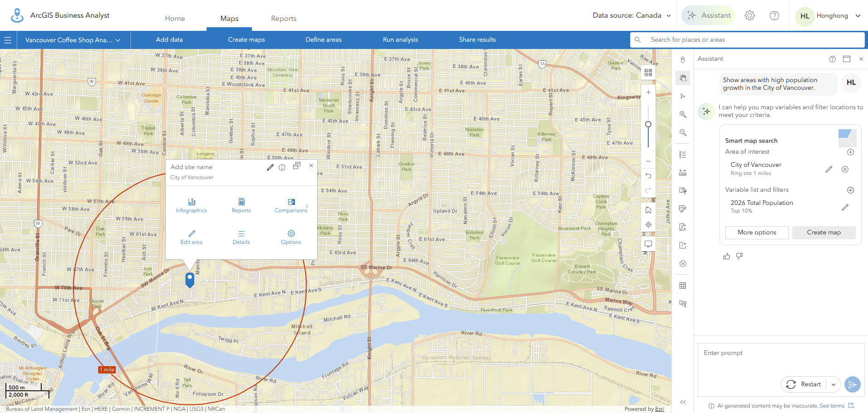This screenshot has height=413, width=868.
Task: Open the Esri attribution link
Action: click(660, 409)
